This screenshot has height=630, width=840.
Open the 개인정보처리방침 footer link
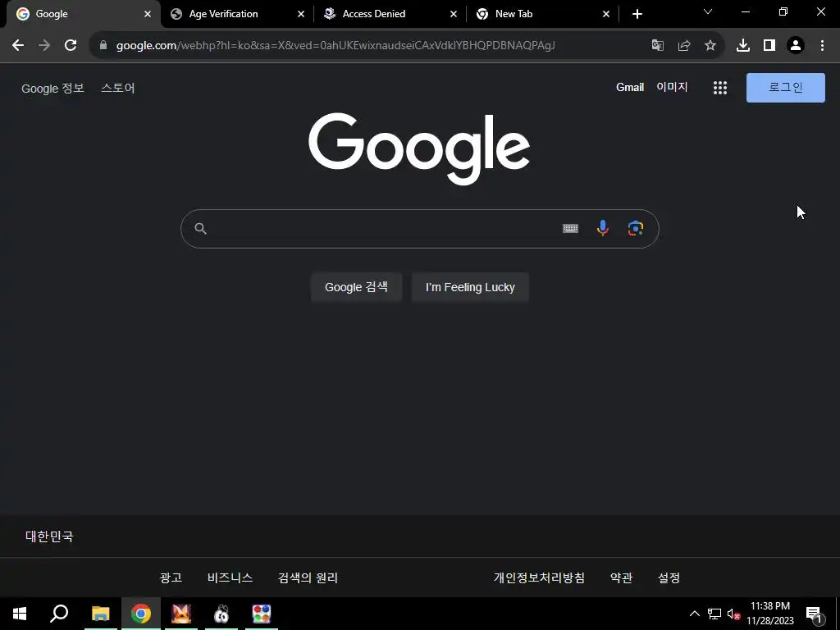tap(539, 577)
